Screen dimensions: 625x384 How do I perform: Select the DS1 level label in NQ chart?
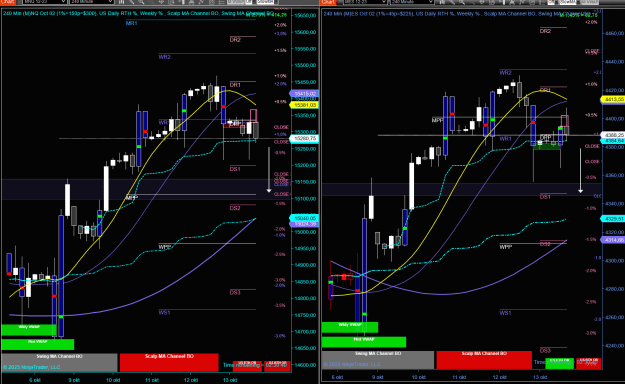coord(235,169)
